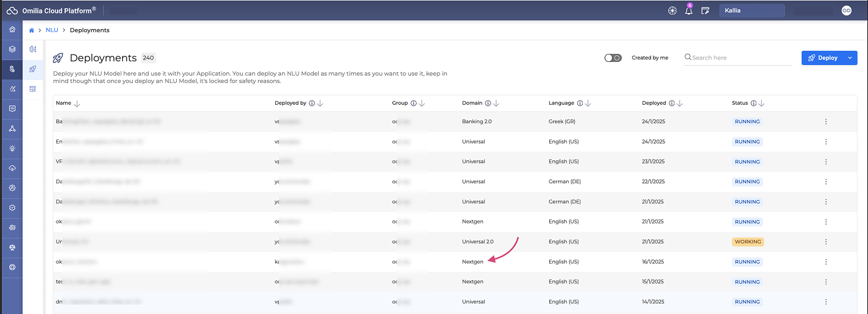Sort deployments by Deployed date arrow

click(680, 103)
